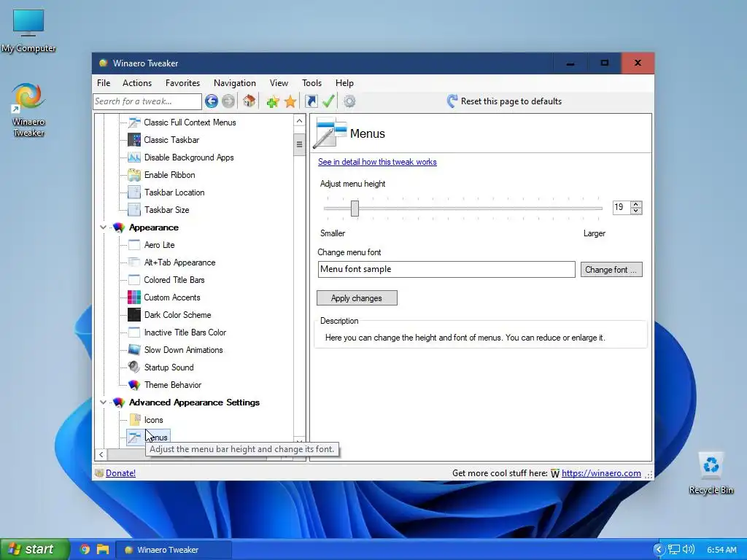Select Inactive Title Bars Color in the tree
The width and height of the screenshot is (747, 560).
point(185,332)
